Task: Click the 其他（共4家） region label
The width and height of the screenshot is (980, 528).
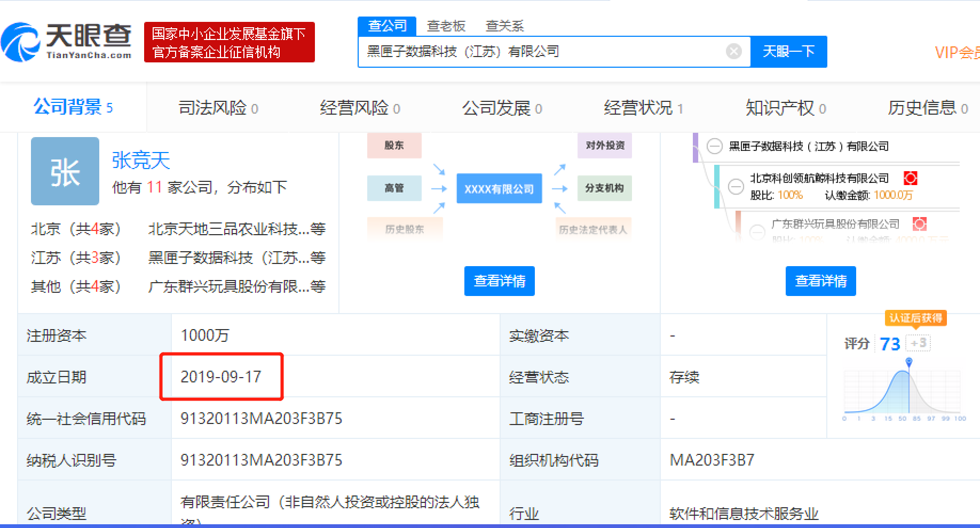Action: click(76, 287)
